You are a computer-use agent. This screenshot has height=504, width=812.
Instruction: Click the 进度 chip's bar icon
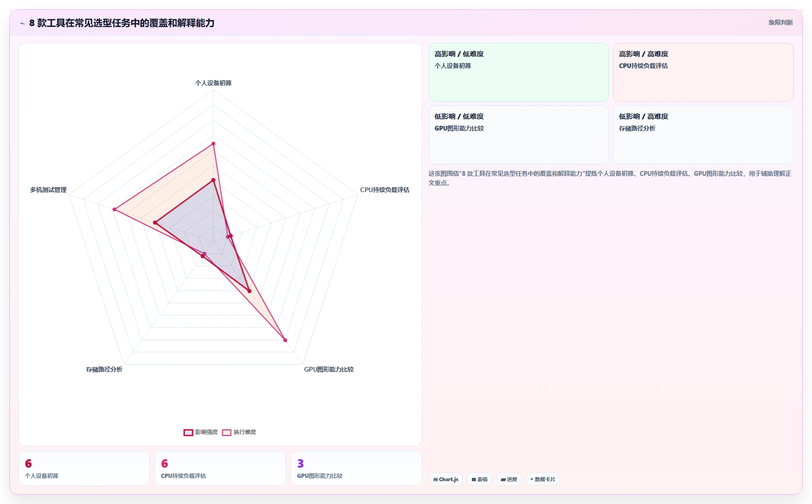point(503,479)
